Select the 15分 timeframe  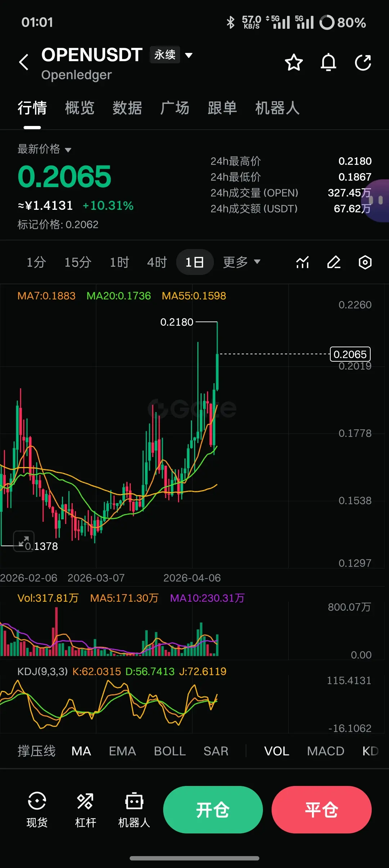click(78, 262)
